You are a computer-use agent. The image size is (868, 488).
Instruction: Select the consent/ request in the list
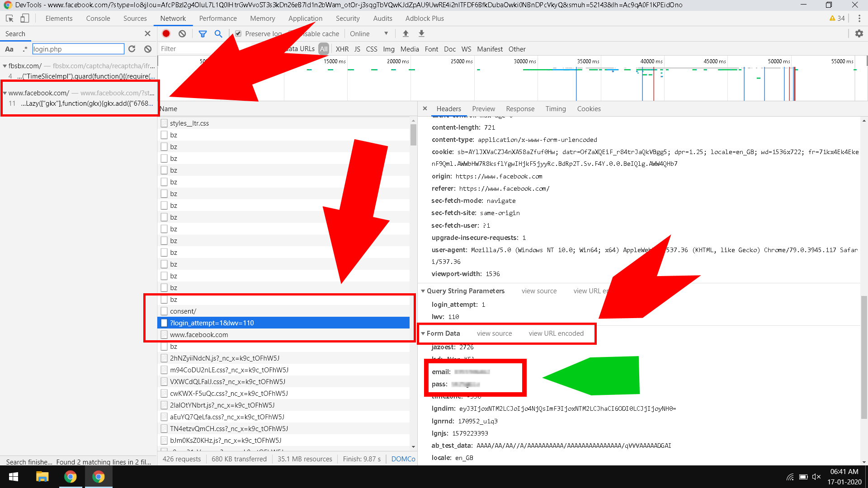click(183, 311)
